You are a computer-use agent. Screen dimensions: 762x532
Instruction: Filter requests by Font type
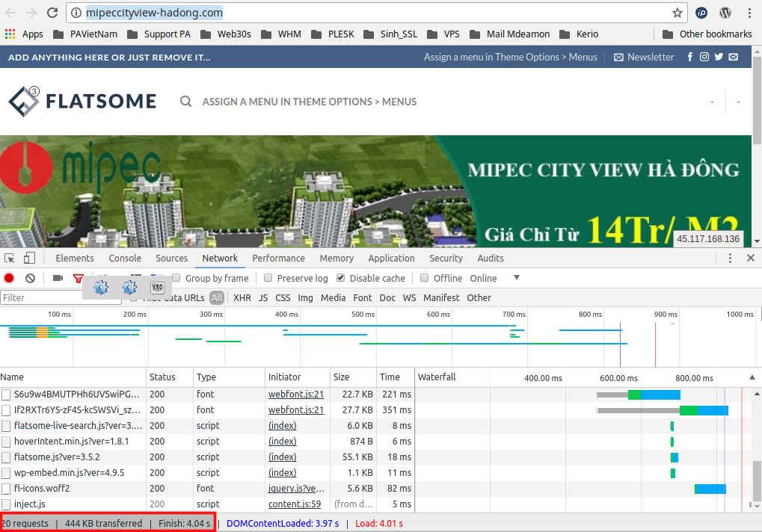pyautogui.click(x=363, y=297)
